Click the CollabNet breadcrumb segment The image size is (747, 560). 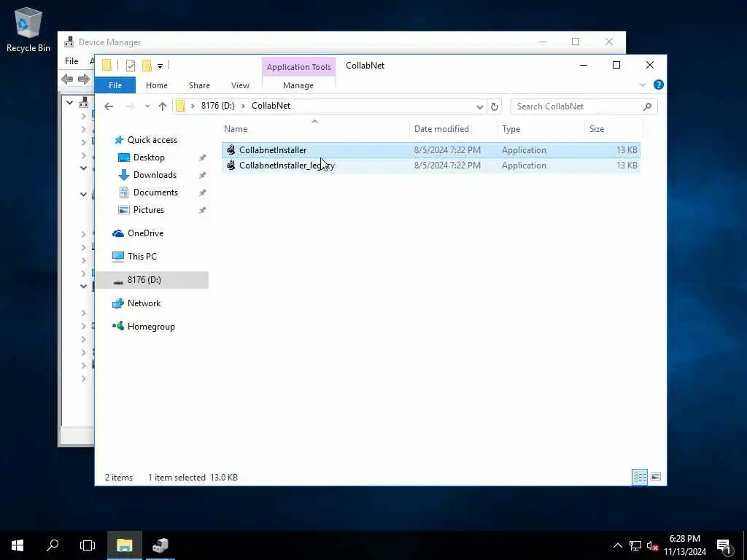[x=271, y=106]
